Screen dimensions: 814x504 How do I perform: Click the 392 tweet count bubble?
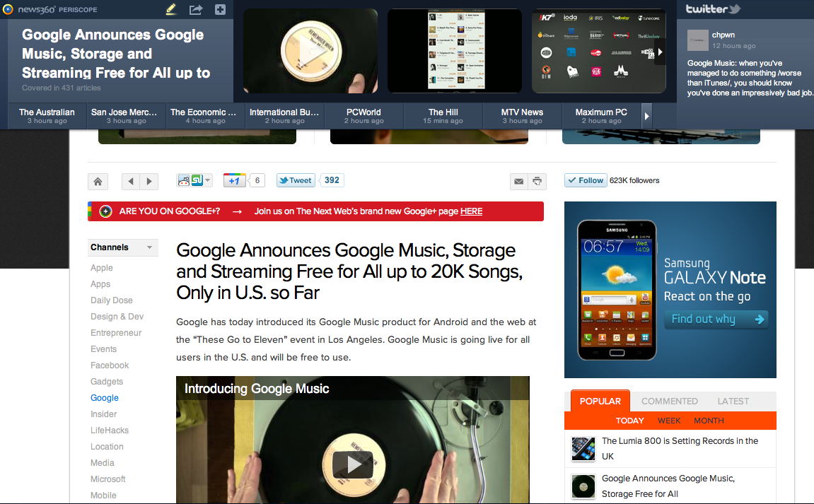tap(332, 180)
